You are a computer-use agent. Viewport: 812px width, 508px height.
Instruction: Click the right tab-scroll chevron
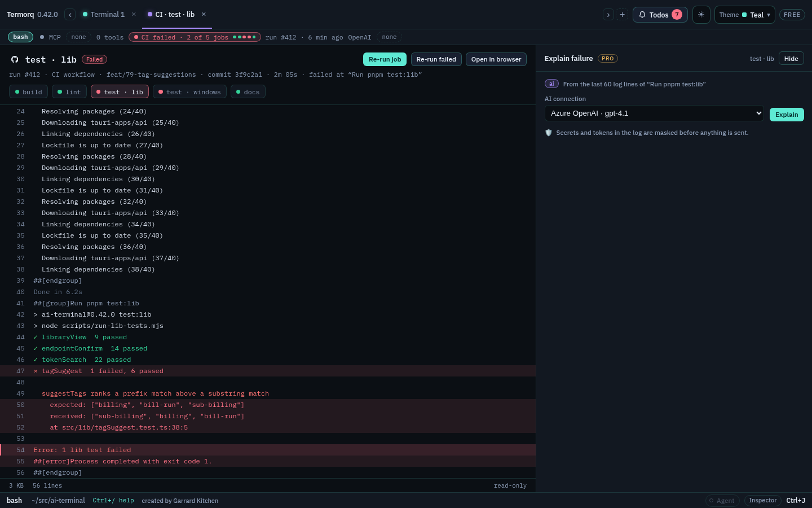coord(608,15)
